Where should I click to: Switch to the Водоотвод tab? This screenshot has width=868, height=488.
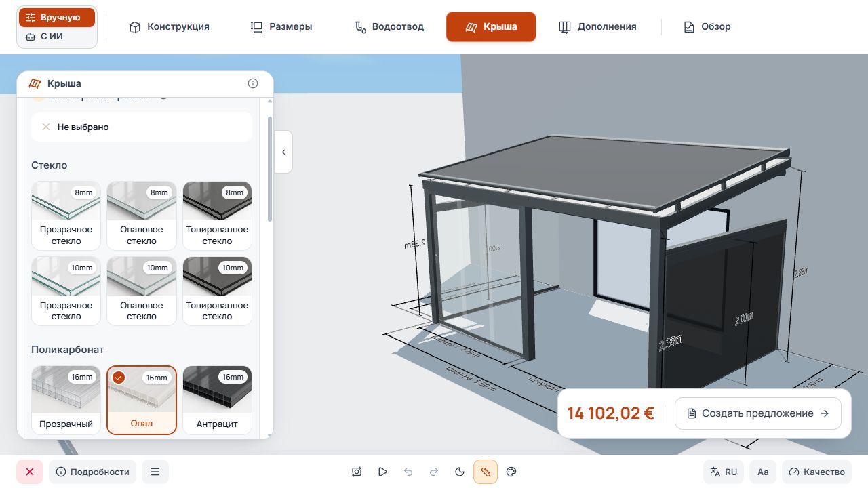click(389, 27)
